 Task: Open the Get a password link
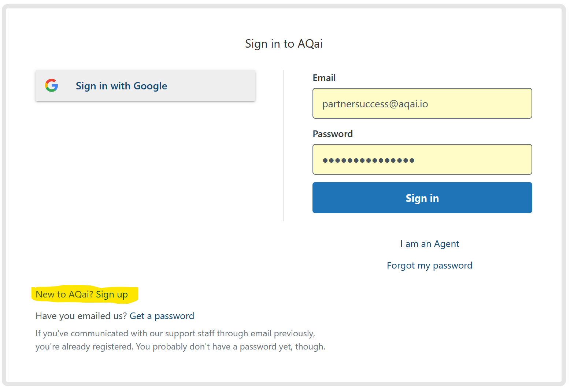coord(162,316)
